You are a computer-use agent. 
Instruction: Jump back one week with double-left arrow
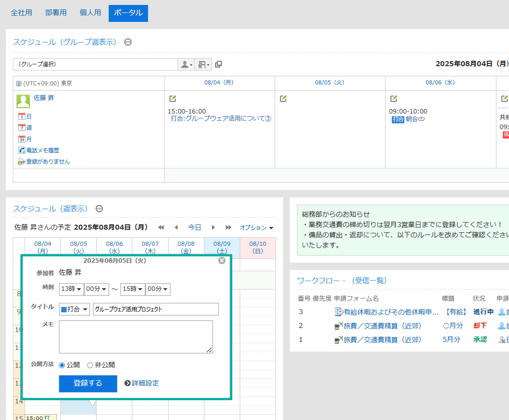[161, 227]
